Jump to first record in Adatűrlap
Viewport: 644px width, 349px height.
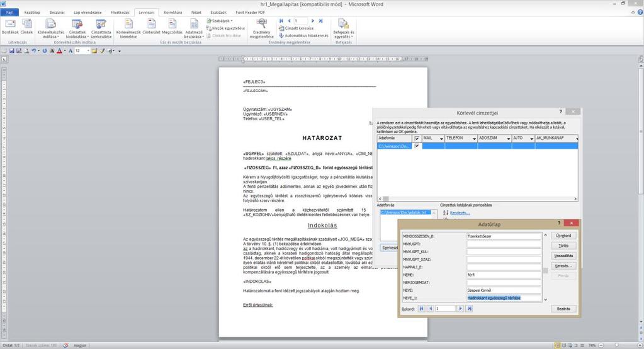pos(421,308)
